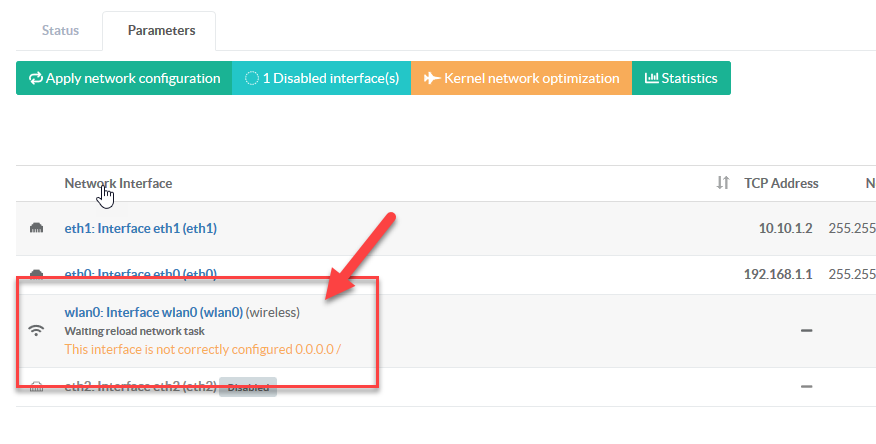876x444 pixels.
Task: Open the eth0: Interface eth0 link
Action: 140,274
